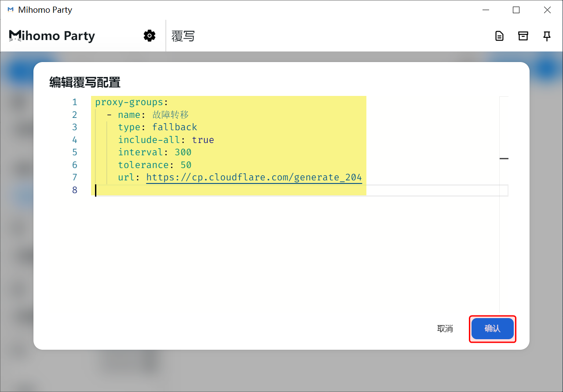
Task: Minimize the Mihomo Party window
Action: (486, 10)
